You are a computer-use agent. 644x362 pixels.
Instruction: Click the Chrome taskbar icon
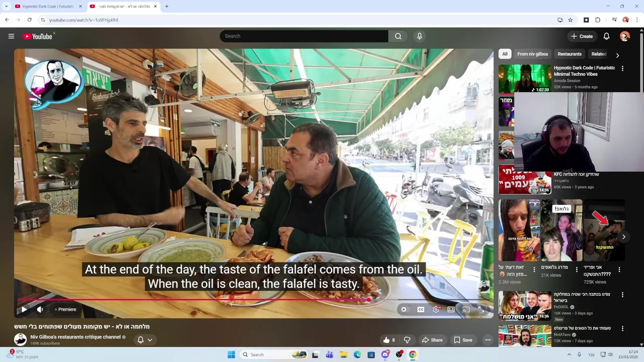click(413, 354)
